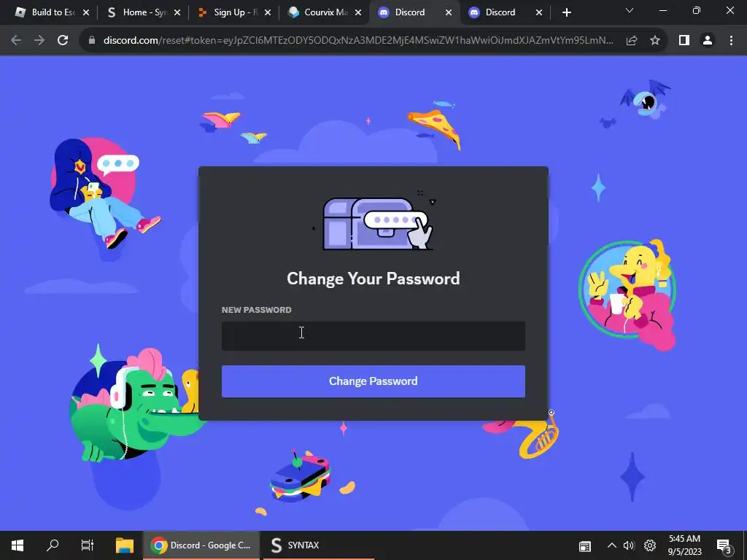Reload the Discord page
Image resolution: width=747 pixels, height=560 pixels.
(x=63, y=41)
